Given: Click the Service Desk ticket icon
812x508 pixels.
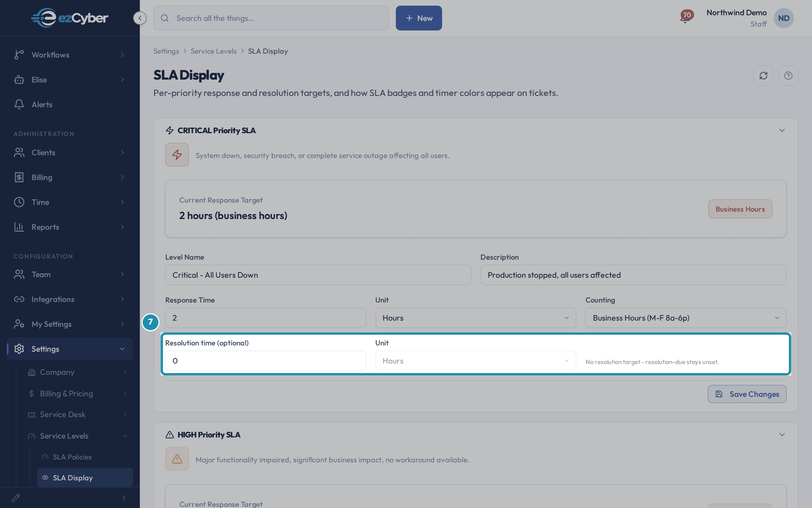Looking at the screenshot, I should click(32, 415).
